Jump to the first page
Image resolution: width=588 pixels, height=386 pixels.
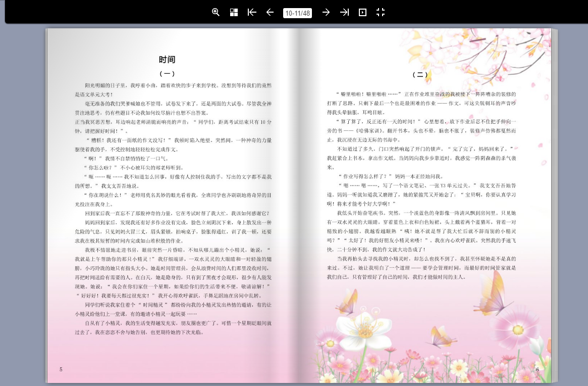[x=252, y=13]
